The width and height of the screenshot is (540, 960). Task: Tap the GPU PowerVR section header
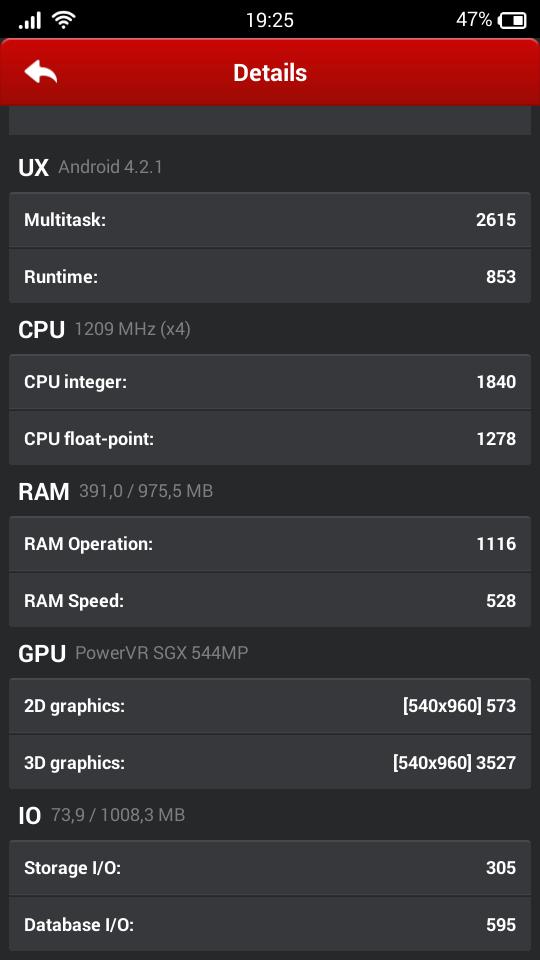point(133,653)
